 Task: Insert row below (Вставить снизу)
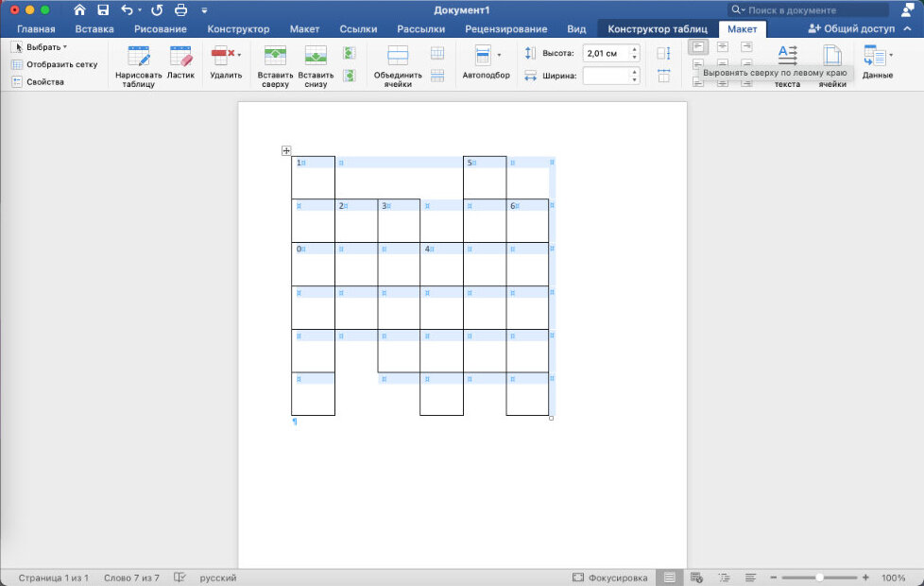point(316,66)
